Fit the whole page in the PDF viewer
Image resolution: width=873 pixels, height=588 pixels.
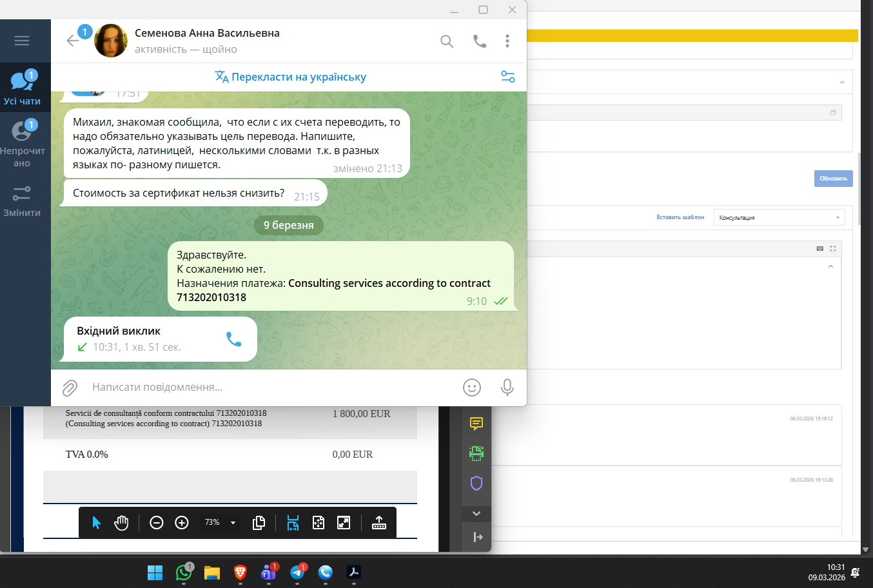tap(319, 523)
